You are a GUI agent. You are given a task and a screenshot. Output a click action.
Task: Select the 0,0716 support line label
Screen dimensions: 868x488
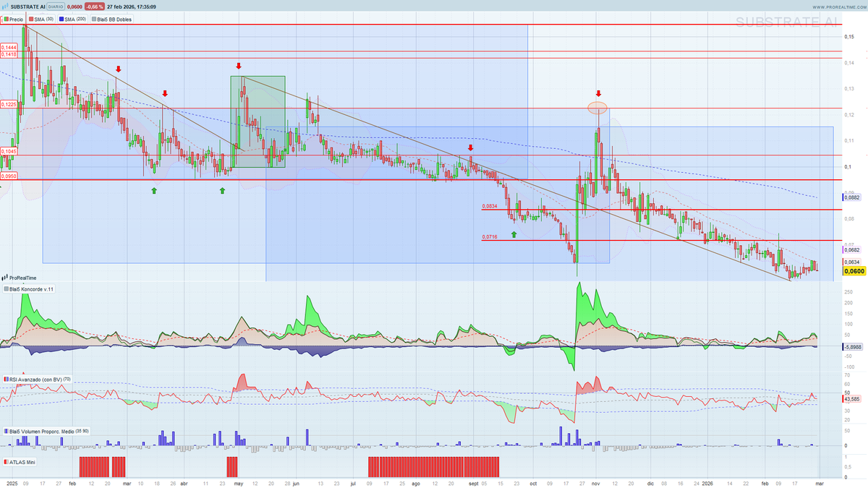pos(490,236)
